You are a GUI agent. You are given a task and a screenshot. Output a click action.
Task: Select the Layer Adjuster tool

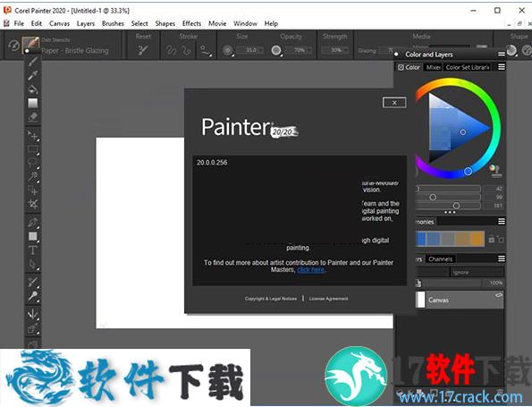click(x=32, y=135)
